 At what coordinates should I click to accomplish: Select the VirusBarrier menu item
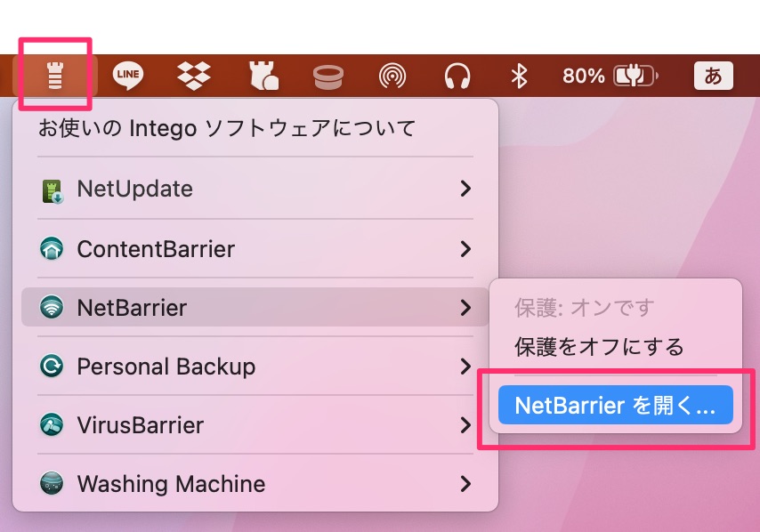pos(255,425)
